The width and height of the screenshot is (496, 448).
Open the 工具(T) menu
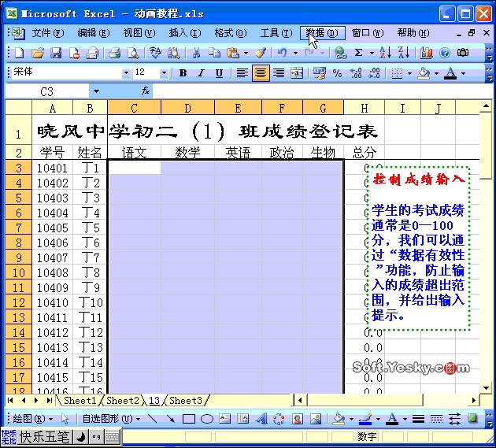276,33
